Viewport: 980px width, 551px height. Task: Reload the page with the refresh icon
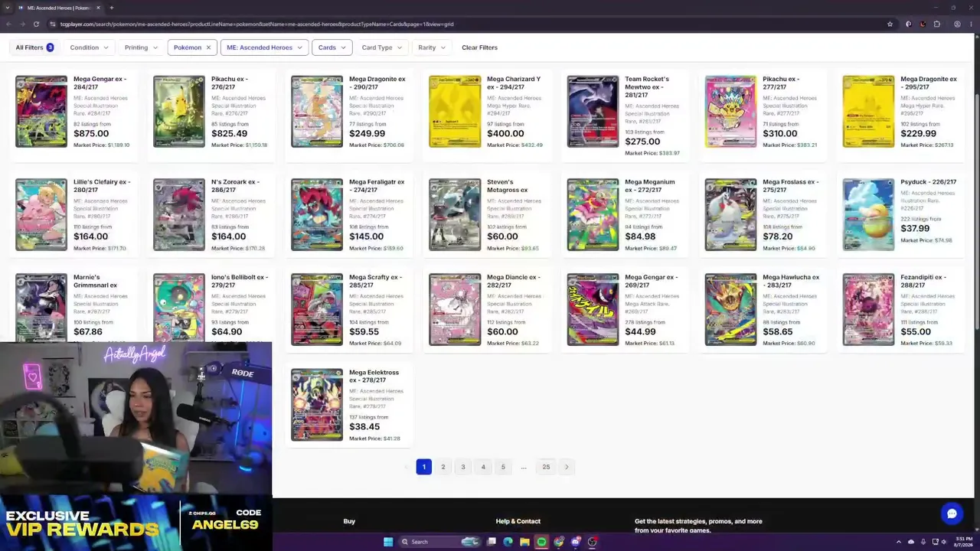click(x=38, y=24)
